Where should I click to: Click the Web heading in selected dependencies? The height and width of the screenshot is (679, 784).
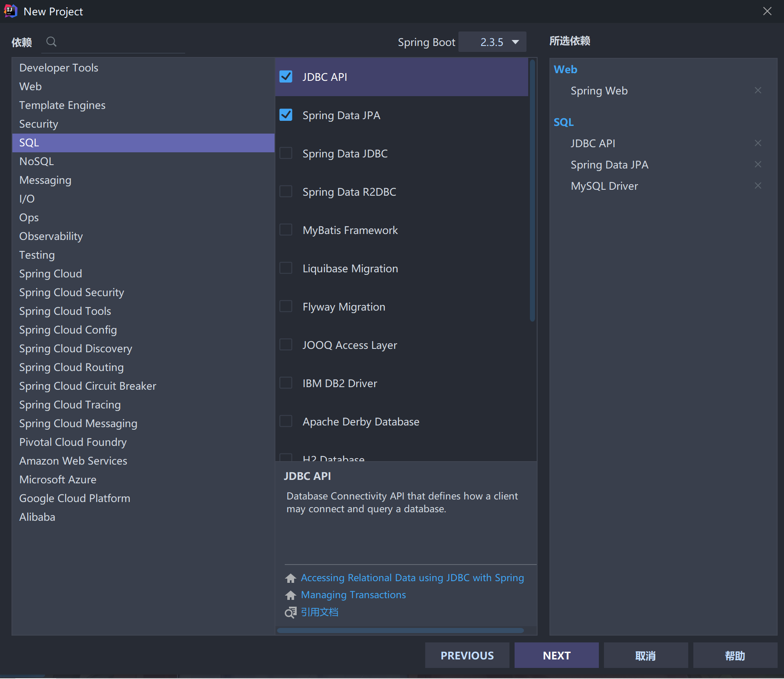(565, 69)
